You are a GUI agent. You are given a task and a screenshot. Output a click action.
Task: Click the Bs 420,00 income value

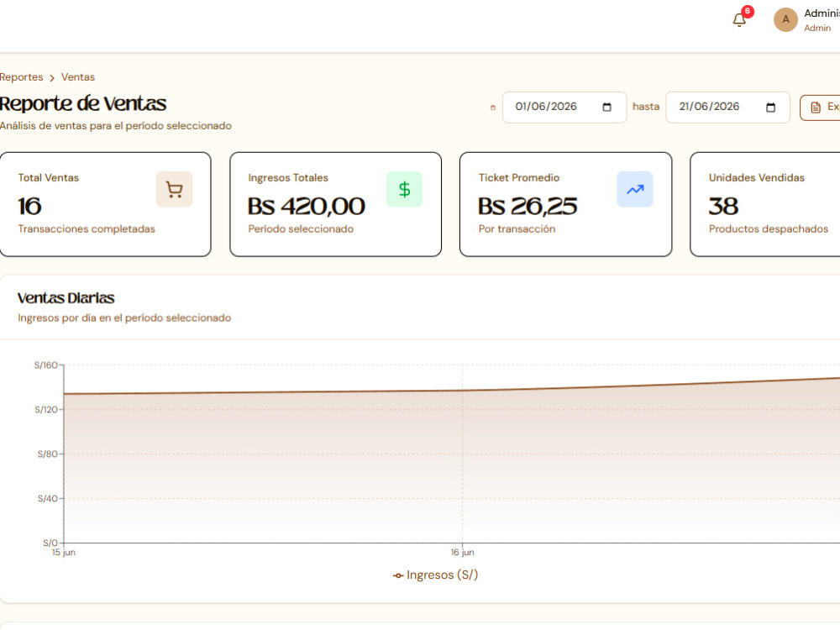[x=307, y=207]
